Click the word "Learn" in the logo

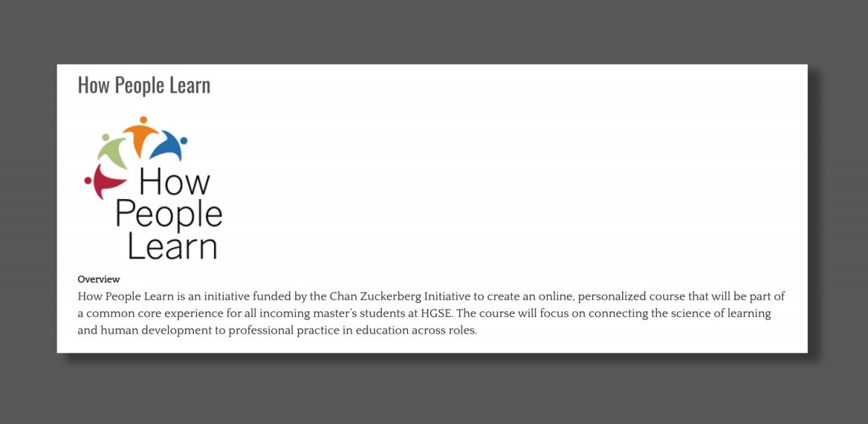pyautogui.click(x=172, y=245)
